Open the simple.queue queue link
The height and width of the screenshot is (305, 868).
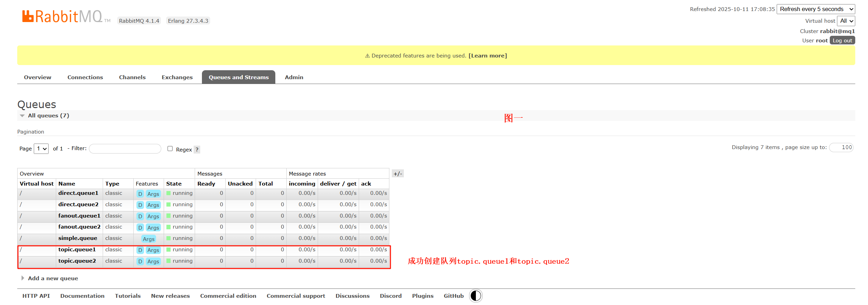78,238
